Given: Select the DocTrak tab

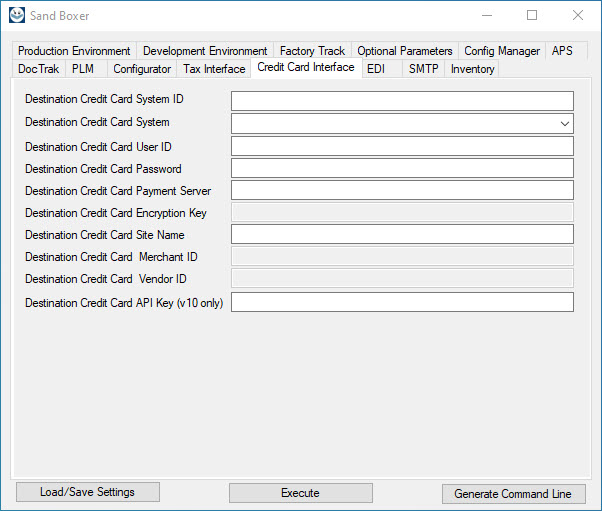Looking at the screenshot, I should pyautogui.click(x=39, y=69).
